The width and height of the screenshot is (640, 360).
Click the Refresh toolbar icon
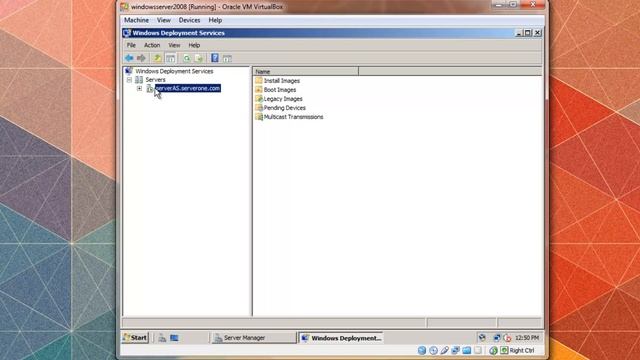[187, 58]
